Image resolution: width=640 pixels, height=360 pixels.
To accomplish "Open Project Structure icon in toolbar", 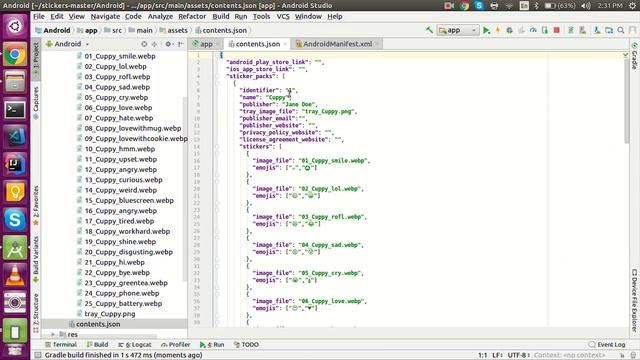I will pos(609,30).
